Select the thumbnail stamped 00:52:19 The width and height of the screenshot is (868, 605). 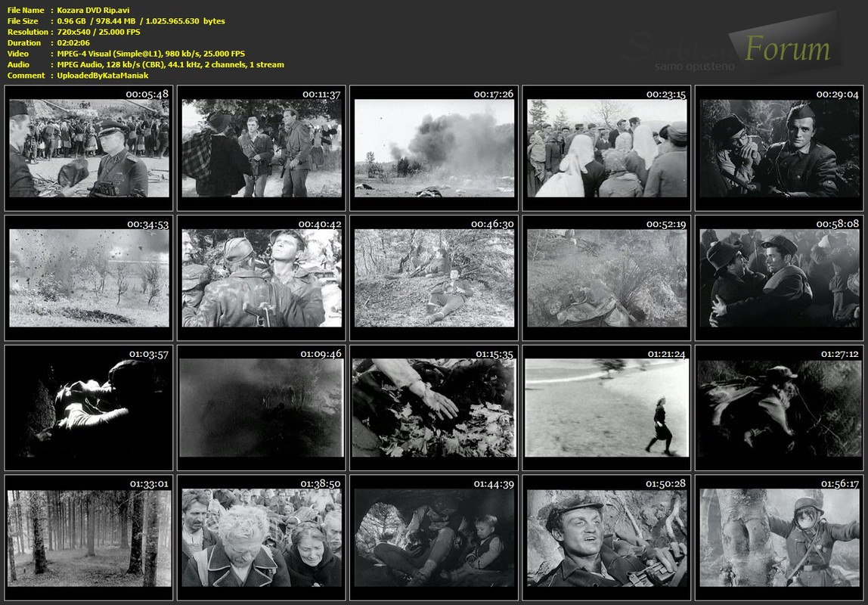click(x=606, y=278)
